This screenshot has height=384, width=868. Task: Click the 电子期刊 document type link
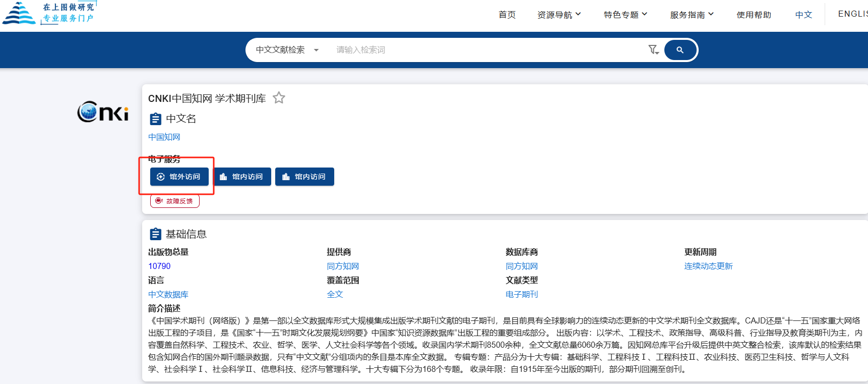522,294
